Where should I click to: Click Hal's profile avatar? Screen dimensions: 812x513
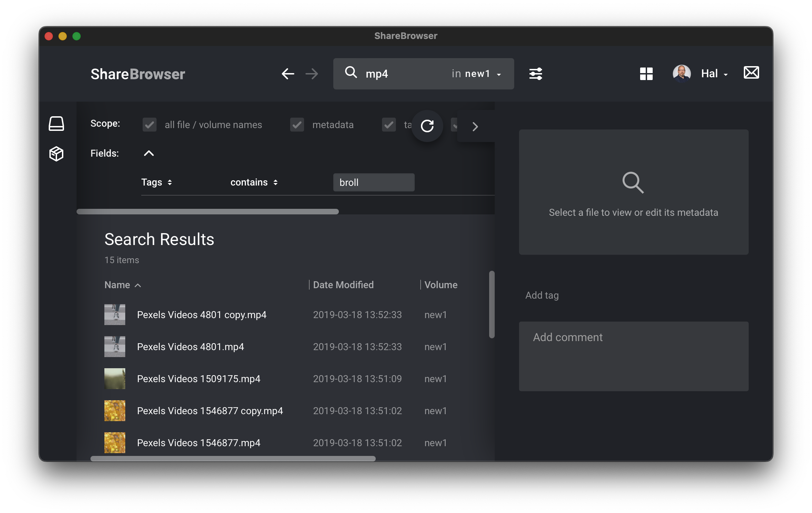pyautogui.click(x=682, y=73)
